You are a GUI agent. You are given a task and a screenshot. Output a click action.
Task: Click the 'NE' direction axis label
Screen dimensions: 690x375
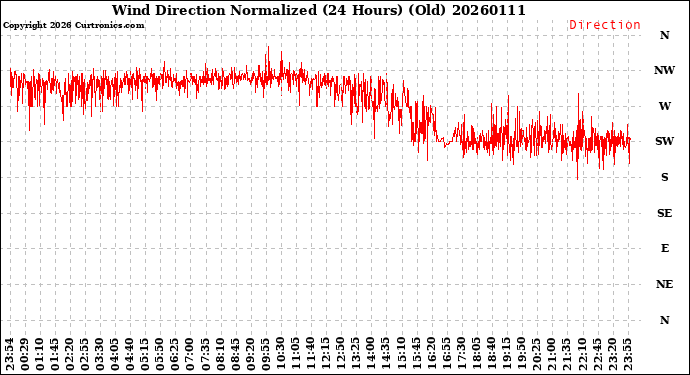tap(664, 284)
